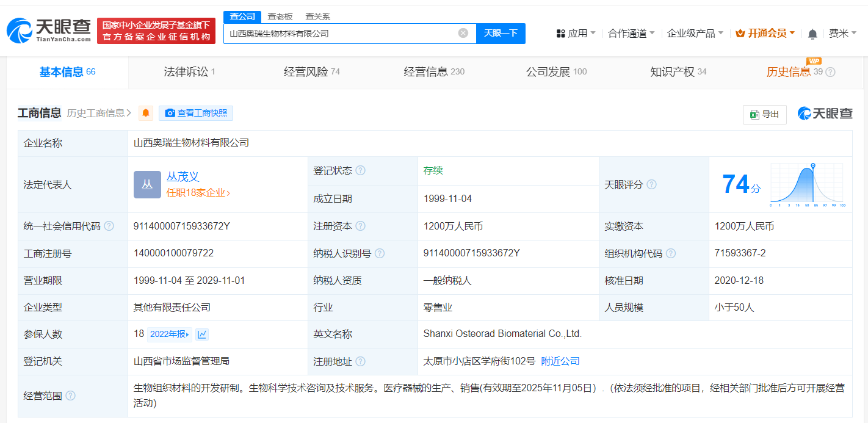The width and height of the screenshot is (868, 423).
Task: Click the 天眼查 logo at top left
Action: pos(46,29)
